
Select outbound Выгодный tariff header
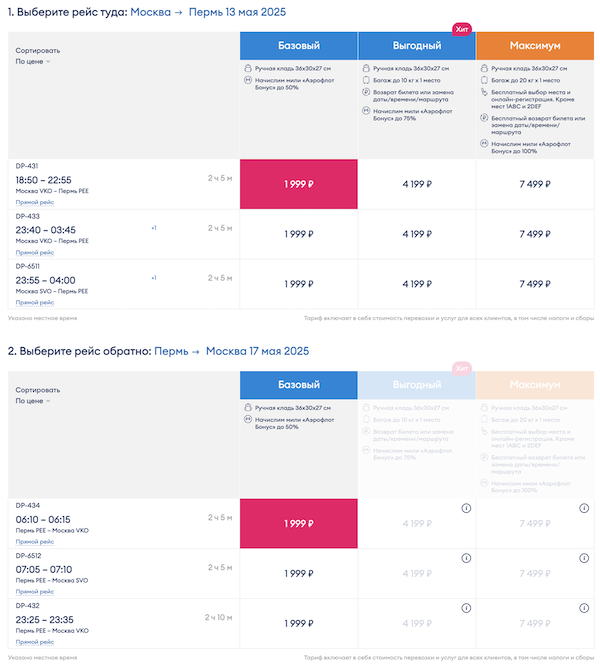[416, 46]
